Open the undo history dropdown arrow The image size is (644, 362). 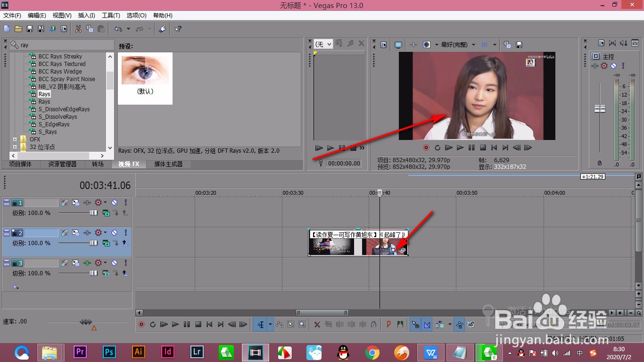tap(128, 29)
